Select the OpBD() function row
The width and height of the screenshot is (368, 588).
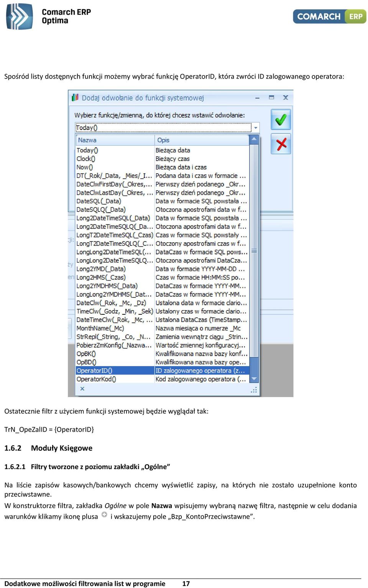pyautogui.click(x=163, y=362)
